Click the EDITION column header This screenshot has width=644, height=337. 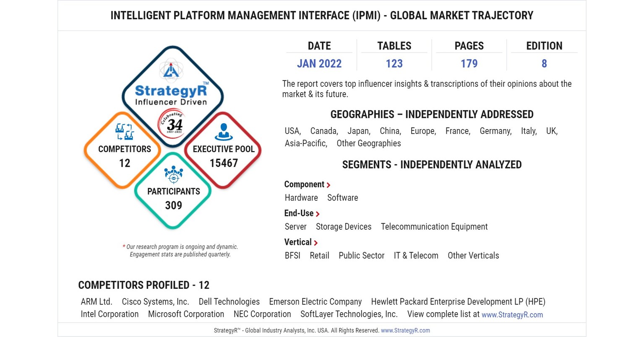click(x=544, y=46)
